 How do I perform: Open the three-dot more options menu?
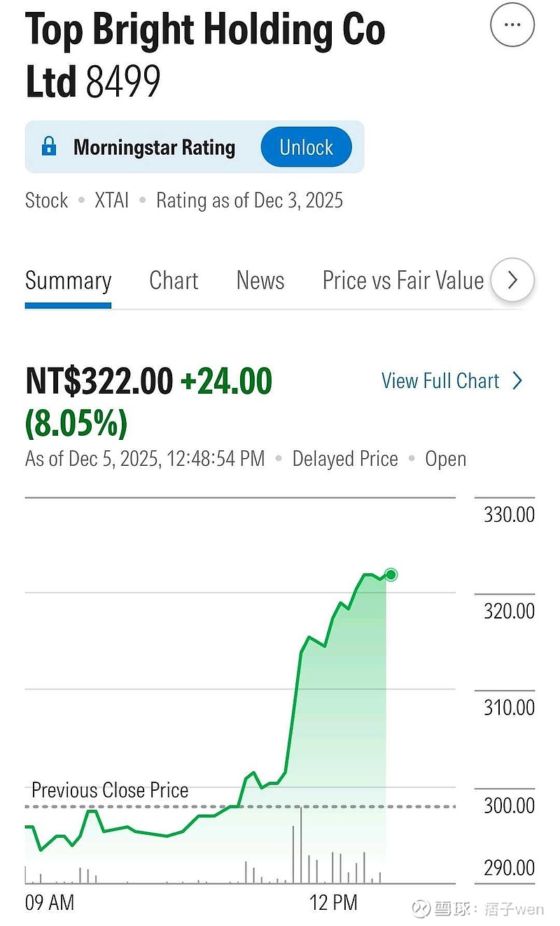[512, 25]
